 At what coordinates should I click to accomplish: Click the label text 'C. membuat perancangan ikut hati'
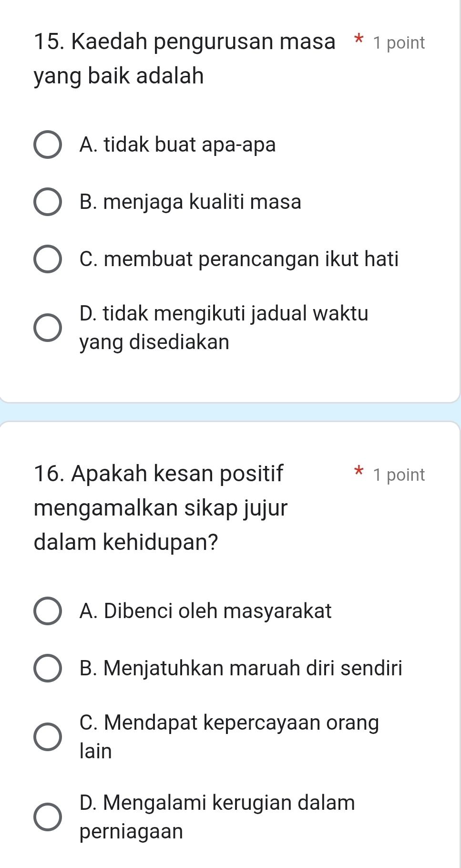[239, 259]
